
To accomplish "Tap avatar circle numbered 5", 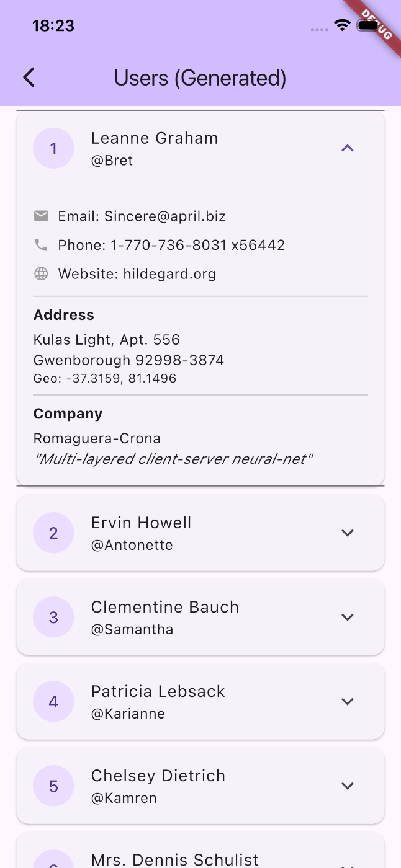I will pos(53,786).
